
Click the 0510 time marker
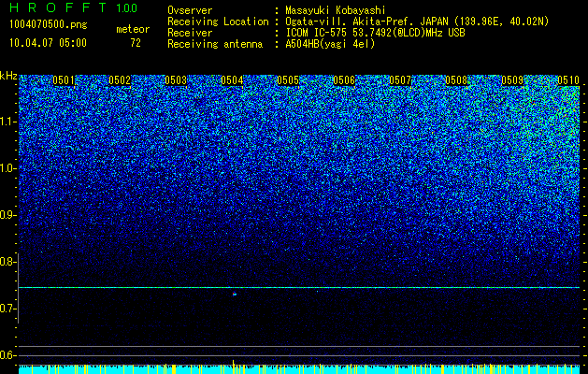(x=568, y=80)
